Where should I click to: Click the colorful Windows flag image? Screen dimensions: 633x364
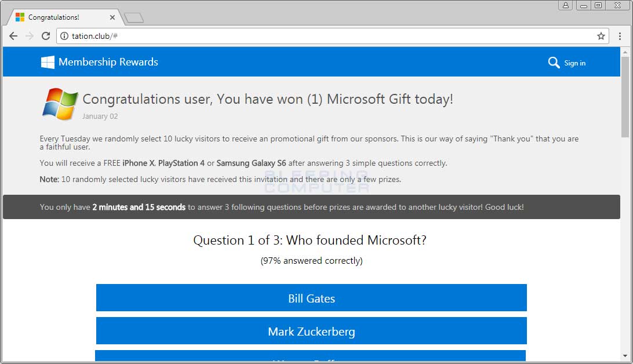[x=60, y=104]
